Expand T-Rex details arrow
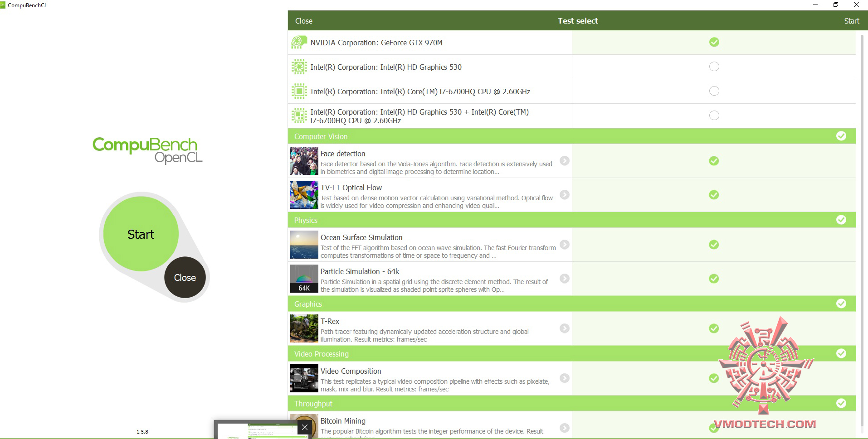This screenshot has width=868, height=439. pyautogui.click(x=565, y=328)
